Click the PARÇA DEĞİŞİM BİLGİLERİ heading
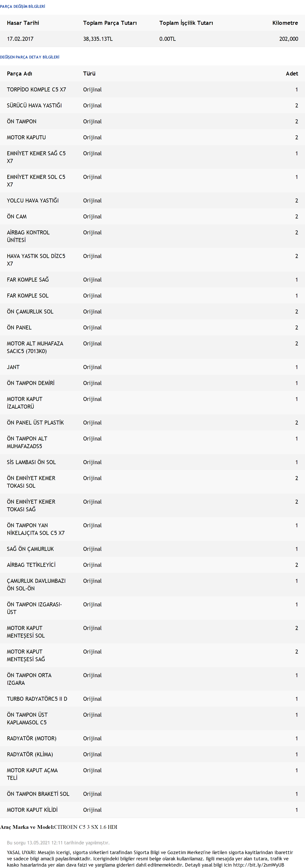305x868 pixels. click(23, 6)
